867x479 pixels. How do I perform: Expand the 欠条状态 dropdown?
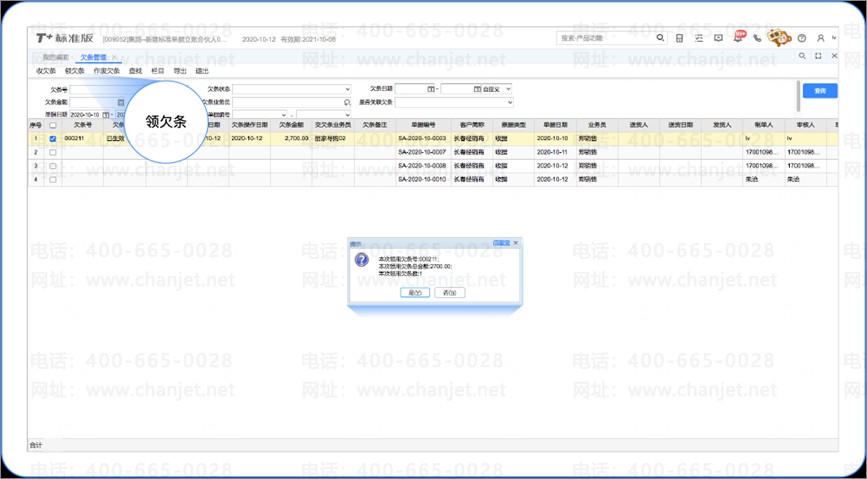[347, 88]
